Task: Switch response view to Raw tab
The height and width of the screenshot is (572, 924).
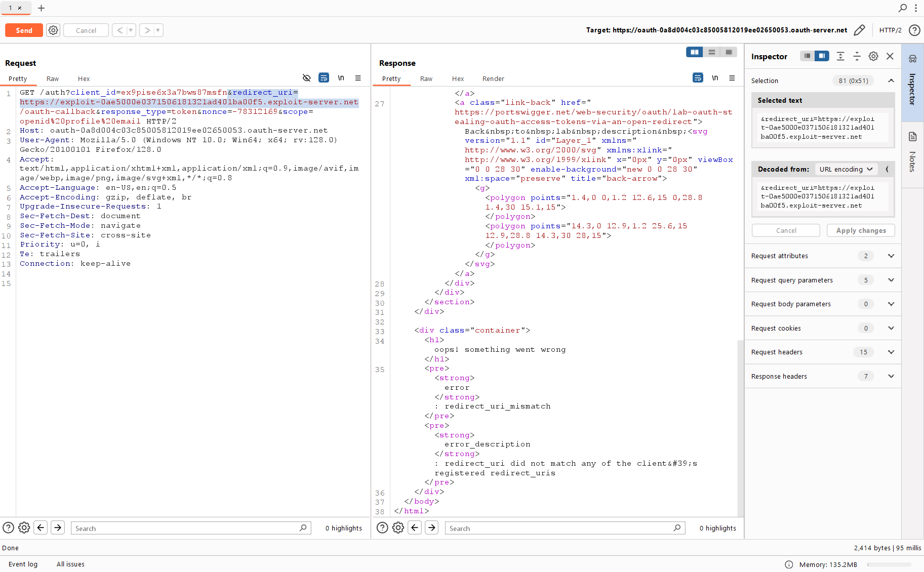Action: (x=426, y=78)
